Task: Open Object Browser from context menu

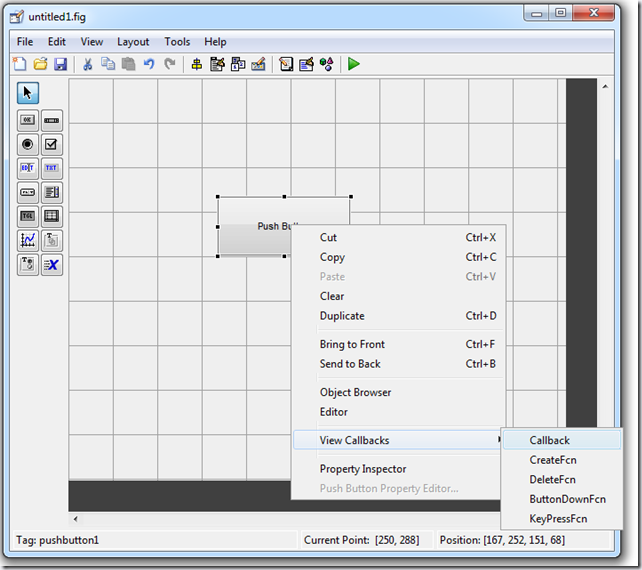Action: coord(400,392)
